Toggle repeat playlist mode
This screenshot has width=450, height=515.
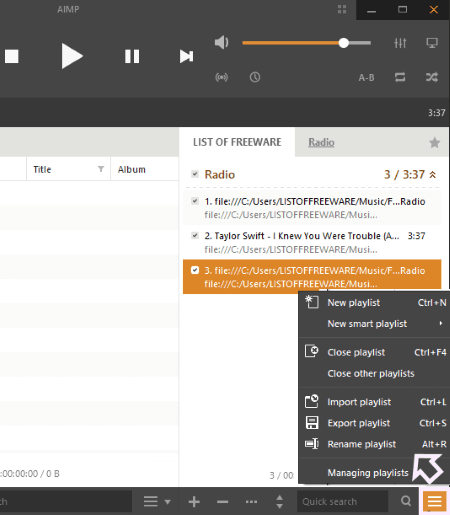(x=400, y=77)
